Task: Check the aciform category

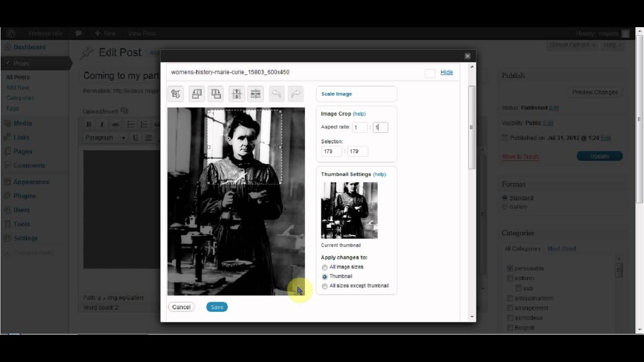Action: (x=510, y=278)
